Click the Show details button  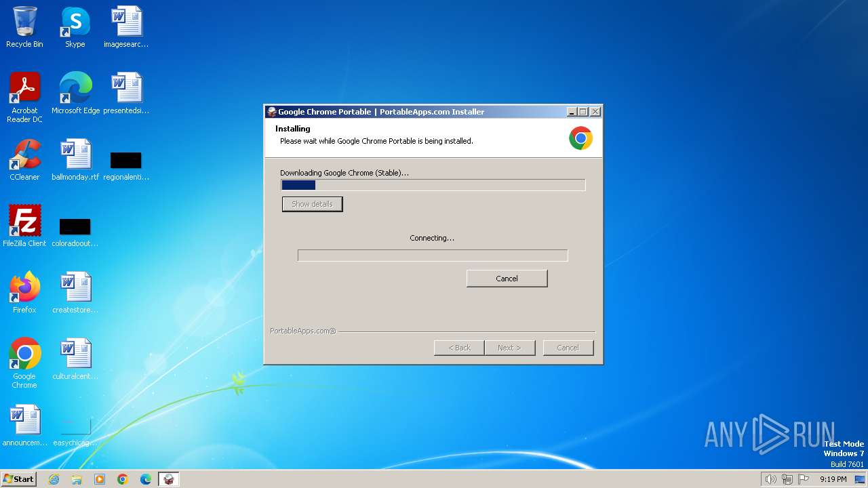312,204
